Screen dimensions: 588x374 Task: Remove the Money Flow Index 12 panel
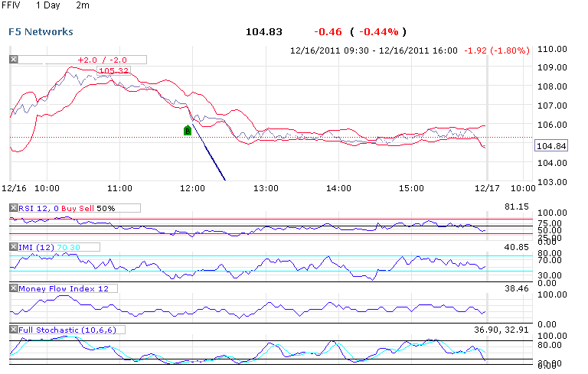click(14, 288)
